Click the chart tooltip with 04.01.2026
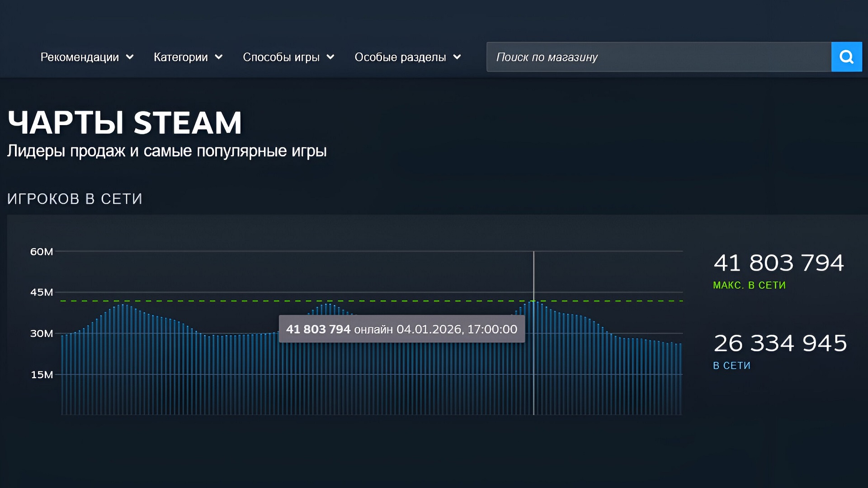 point(401,329)
